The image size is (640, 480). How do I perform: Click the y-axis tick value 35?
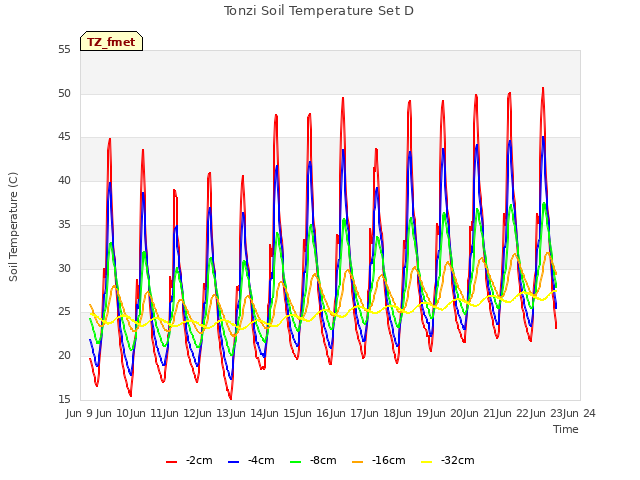click(64, 224)
